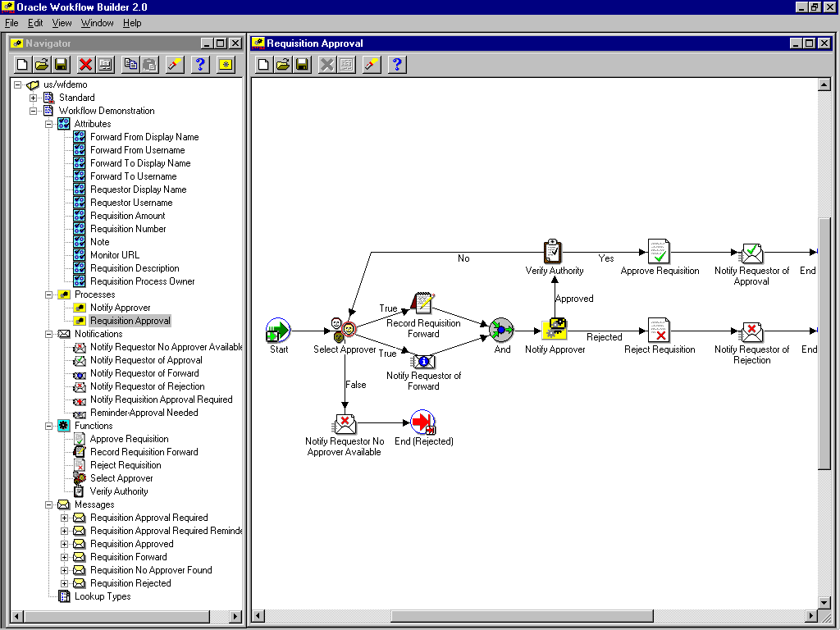The image size is (840, 630).
Task: Select Reminder-Approval Needed notification
Action: [144, 413]
